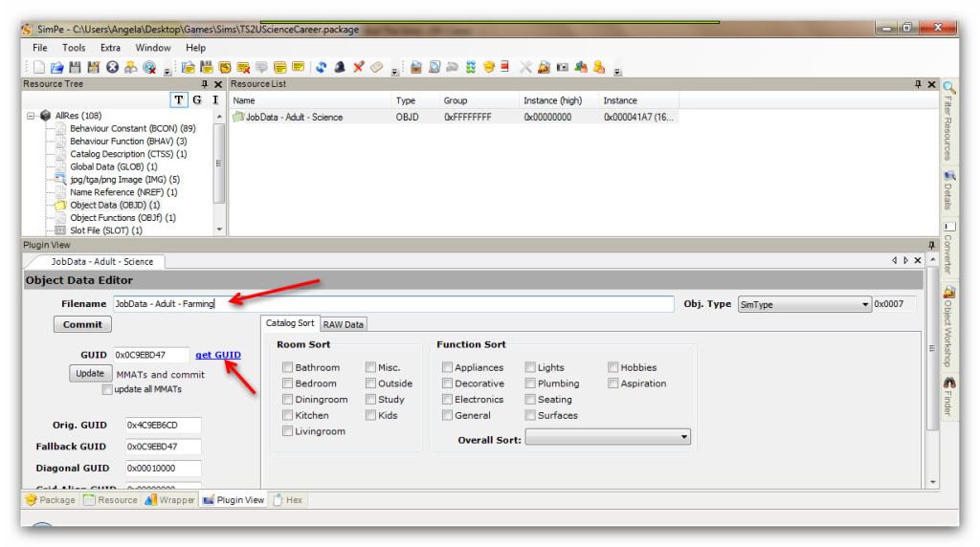Select the JobData - Adult - Science resource row
980x547 pixels.
tap(455, 117)
